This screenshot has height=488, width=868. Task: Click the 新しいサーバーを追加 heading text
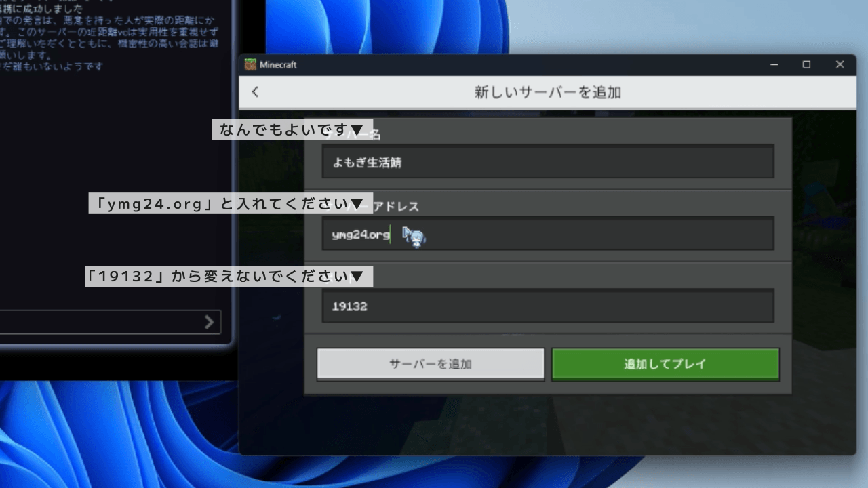point(548,92)
